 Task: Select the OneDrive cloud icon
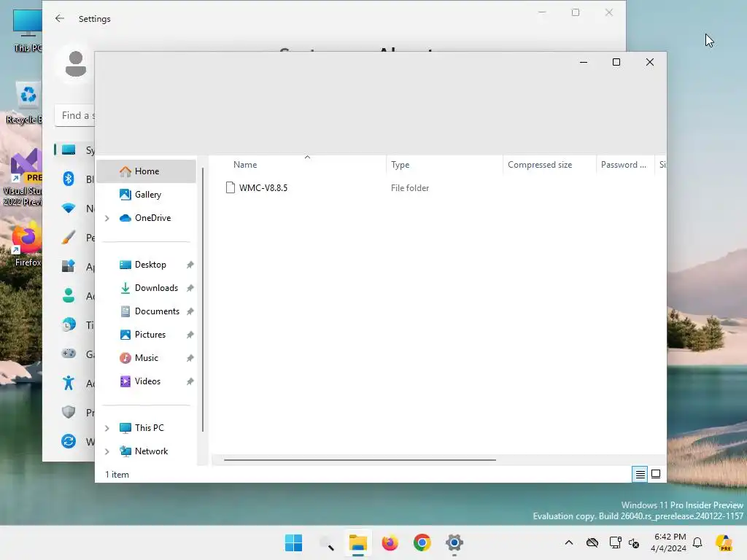pos(125,218)
